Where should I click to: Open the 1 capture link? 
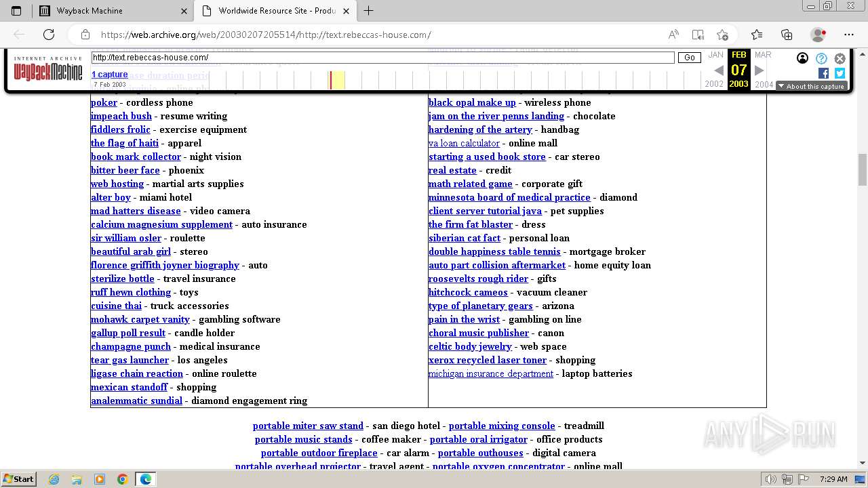(x=110, y=75)
